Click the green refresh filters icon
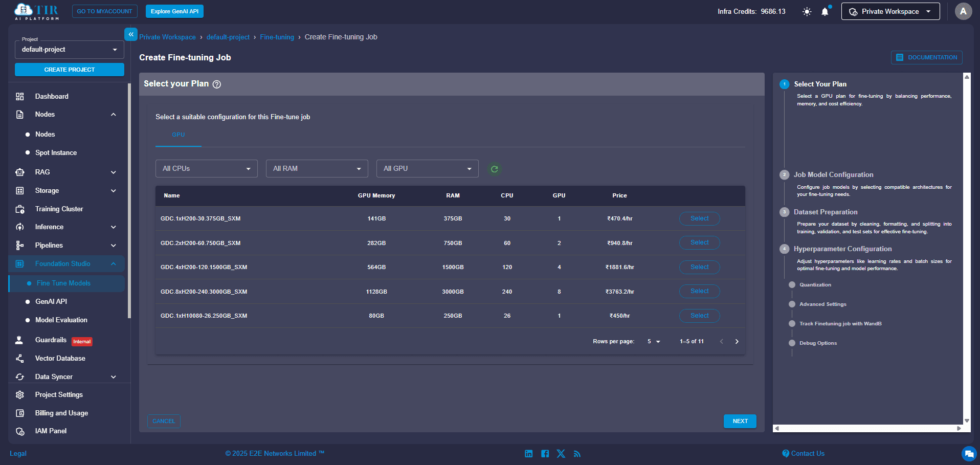Image resolution: width=980 pixels, height=465 pixels. point(494,169)
